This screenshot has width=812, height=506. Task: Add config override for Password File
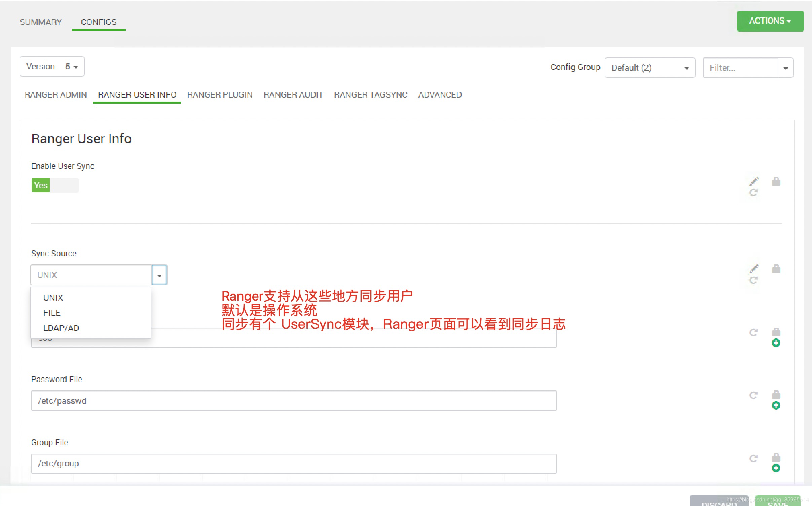coord(776,405)
